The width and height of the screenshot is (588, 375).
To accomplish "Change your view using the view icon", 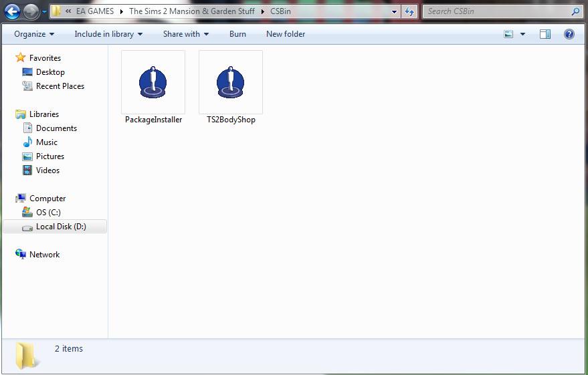I will pyautogui.click(x=508, y=35).
